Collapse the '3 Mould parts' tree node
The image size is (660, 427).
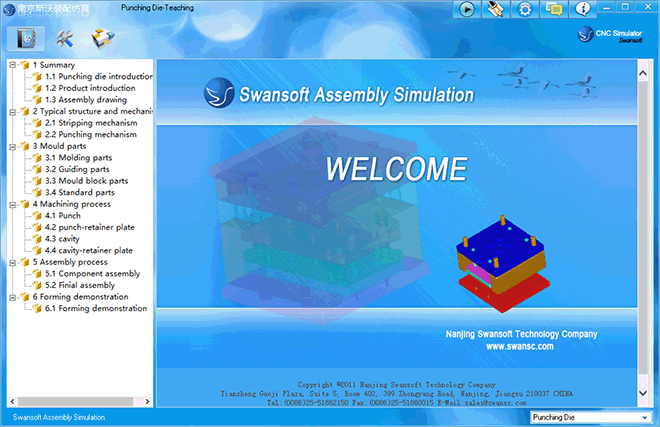click(x=12, y=146)
